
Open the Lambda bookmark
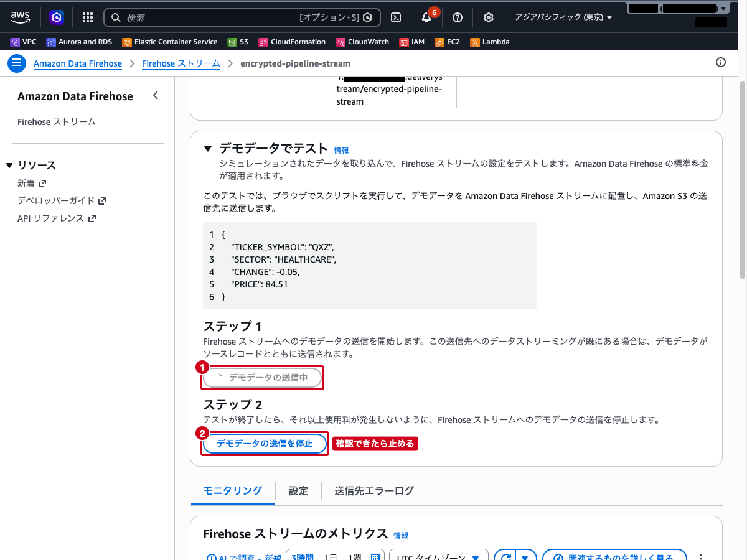tap(490, 42)
